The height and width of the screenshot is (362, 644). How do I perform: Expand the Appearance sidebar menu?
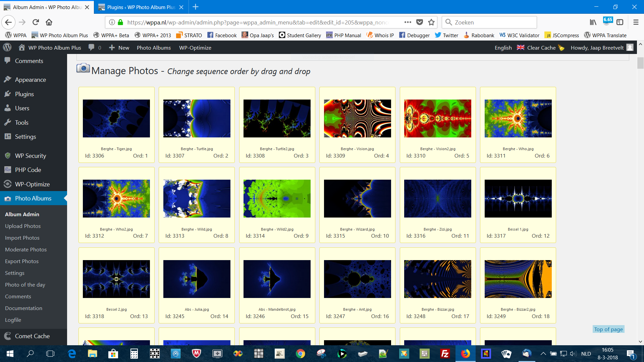31,79
